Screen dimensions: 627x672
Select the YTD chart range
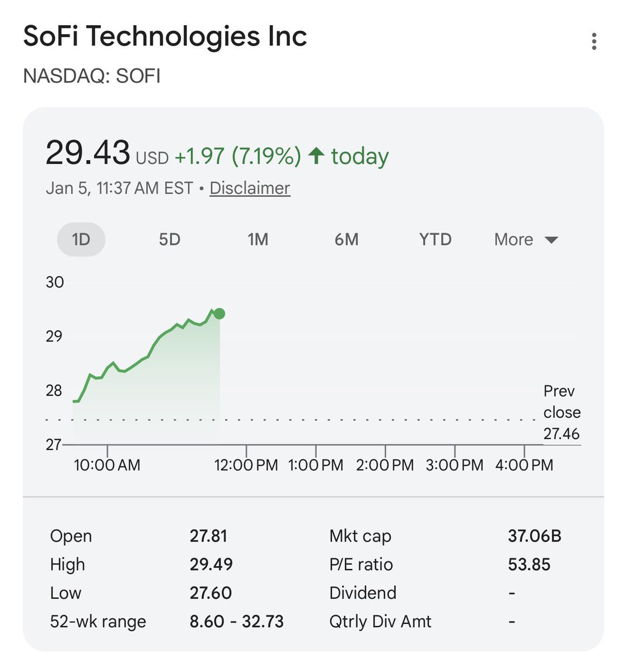435,240
